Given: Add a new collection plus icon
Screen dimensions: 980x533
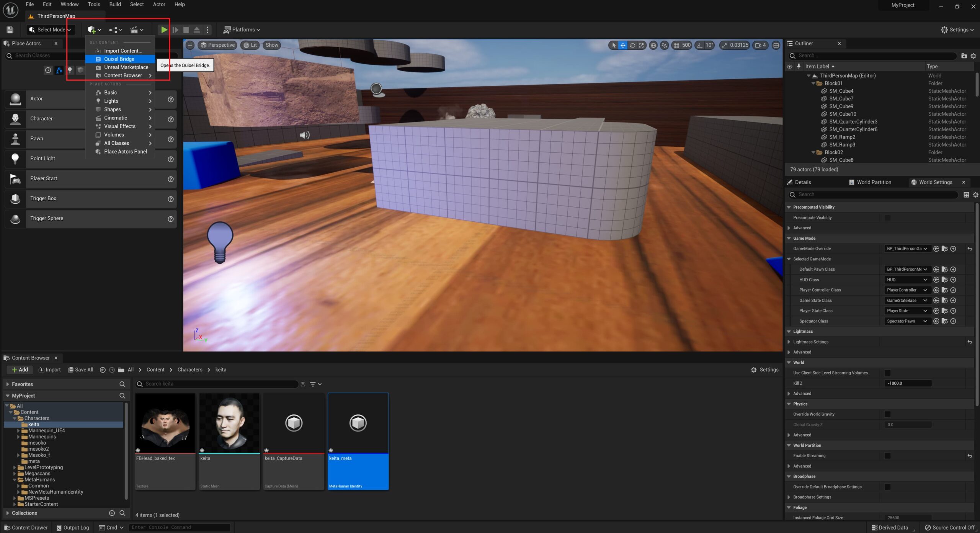Looking at the screenshot, I should (112, 513).
